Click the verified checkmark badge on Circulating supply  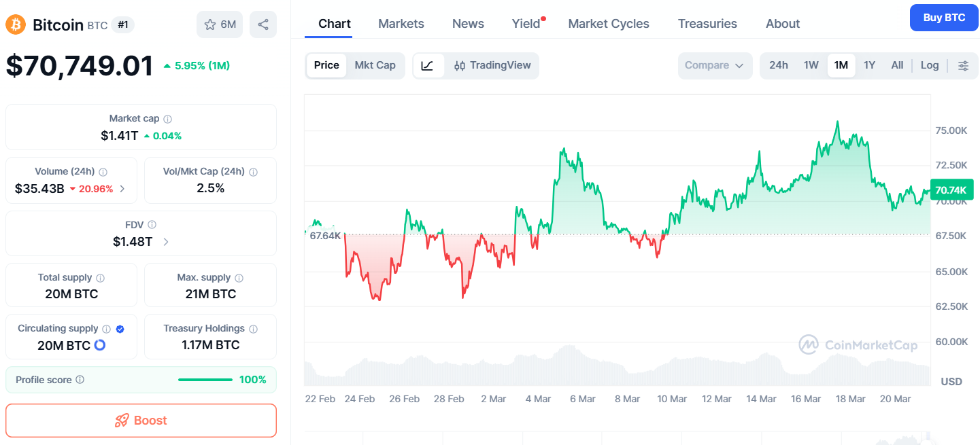click(120, 329)
